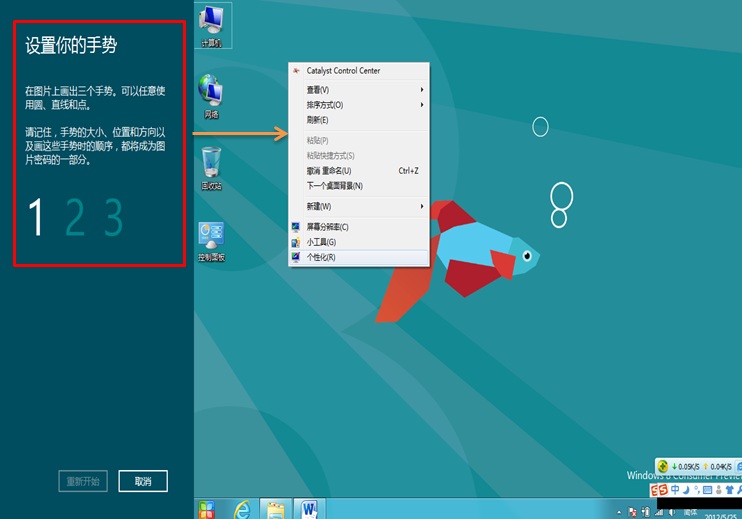Click the gesture step number 2
742x519 pixels.
click(x=75, y=217)
